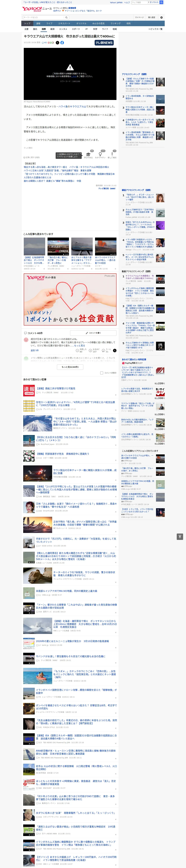Click the 記事に関する報告 report icon link
Image resolution: width=186 pixels, height=868 pixels.
(31, 158)
